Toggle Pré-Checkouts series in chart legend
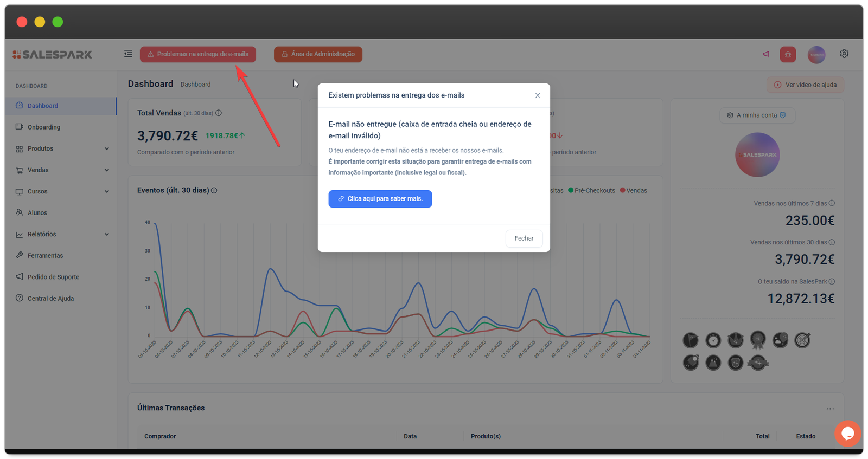 coord(591,191)
